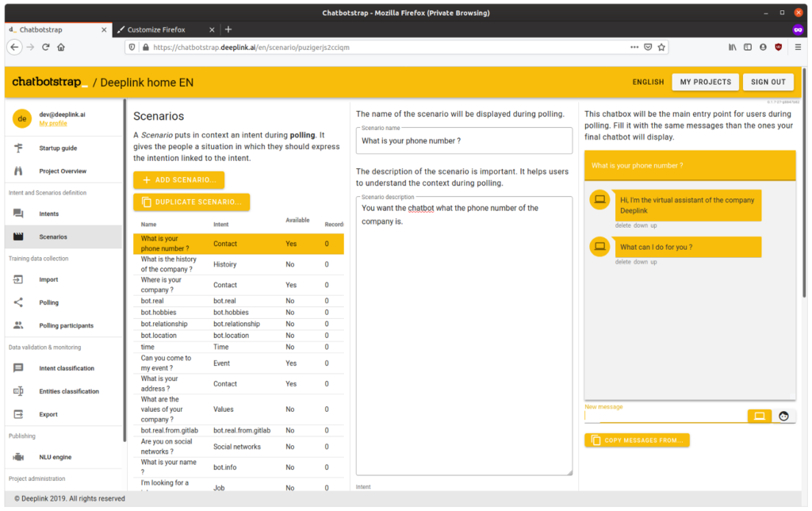The height and width of the screenshot is (511, 812).
Task: Select 'Where is your company ?' scenario row
Action: tap(239, 285)
